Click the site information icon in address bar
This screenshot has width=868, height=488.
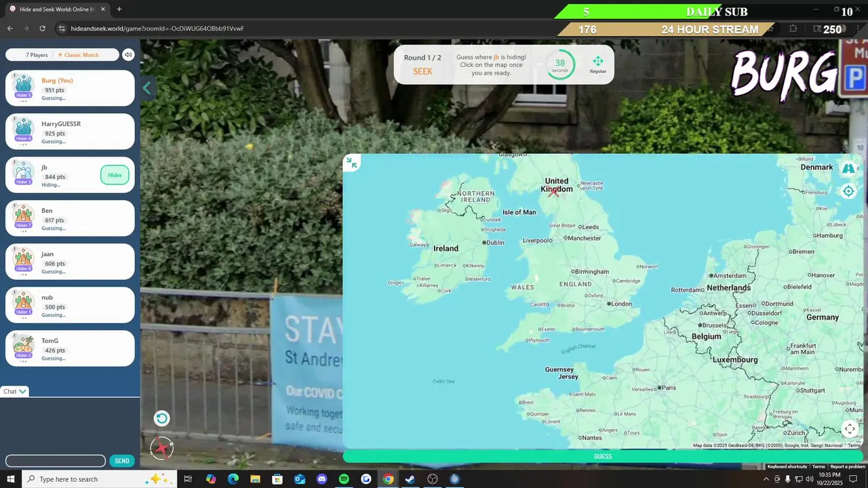62,28
